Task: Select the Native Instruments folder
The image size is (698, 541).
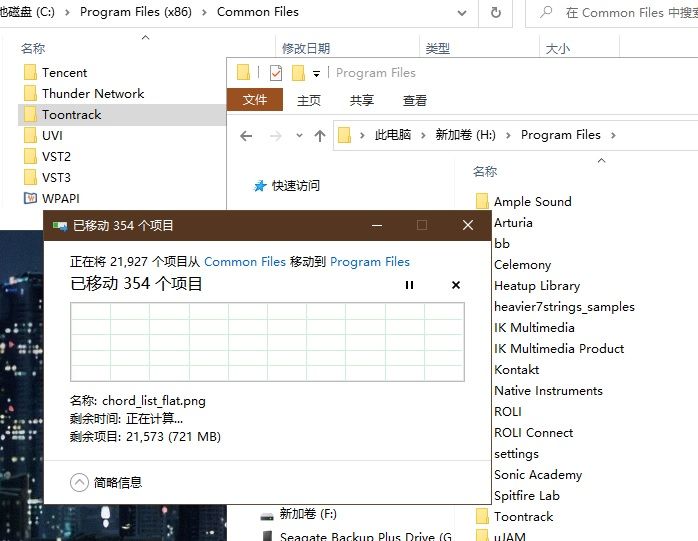Action: tap(548, 391)
